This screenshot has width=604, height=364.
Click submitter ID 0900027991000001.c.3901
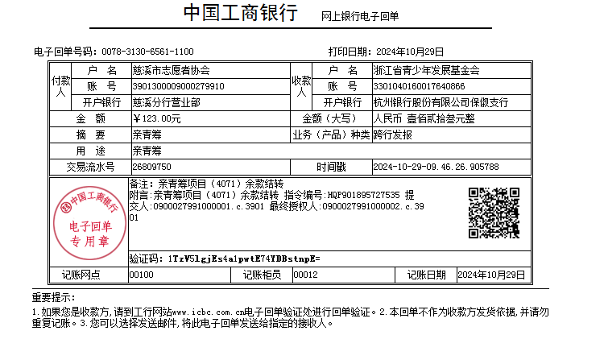click(x=209, y=206)
